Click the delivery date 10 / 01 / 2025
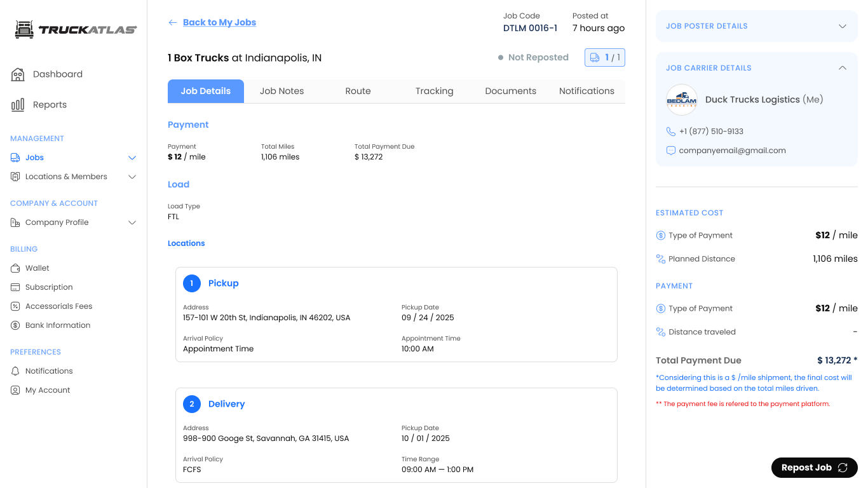The height and width of the screenshot is (488, 868). coord(426,438)
